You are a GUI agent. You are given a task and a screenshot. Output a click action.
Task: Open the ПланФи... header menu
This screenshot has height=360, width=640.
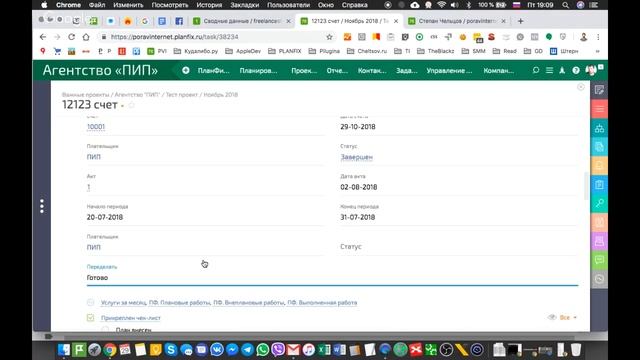point(213,71)
